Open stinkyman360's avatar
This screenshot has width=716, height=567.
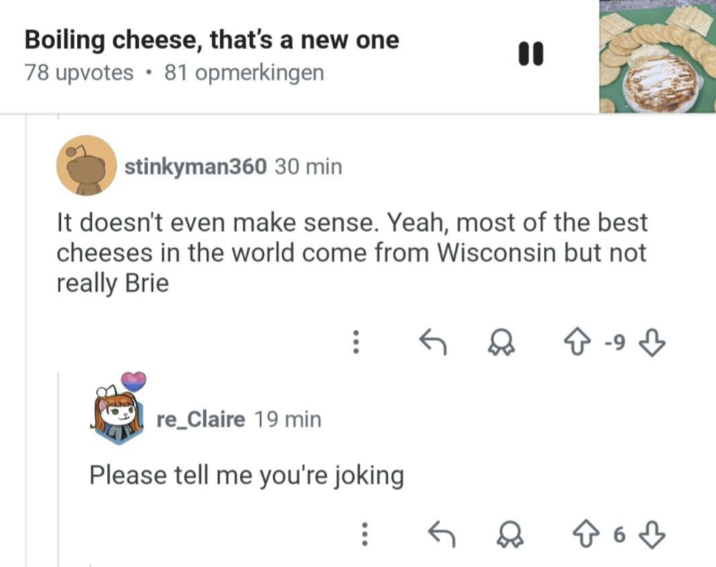tap(86, 166)
